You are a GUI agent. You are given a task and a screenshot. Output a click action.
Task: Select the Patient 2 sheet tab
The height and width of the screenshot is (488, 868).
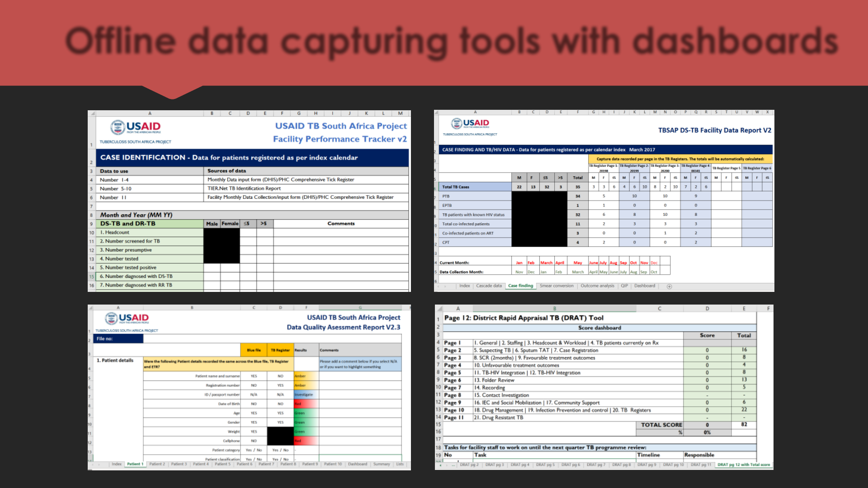(x=157, y=464)
